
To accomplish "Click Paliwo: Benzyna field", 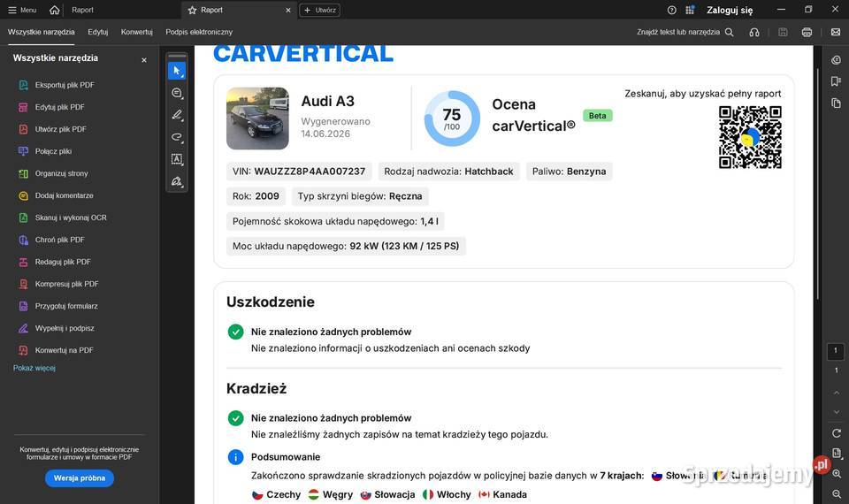I will [569, 172].
